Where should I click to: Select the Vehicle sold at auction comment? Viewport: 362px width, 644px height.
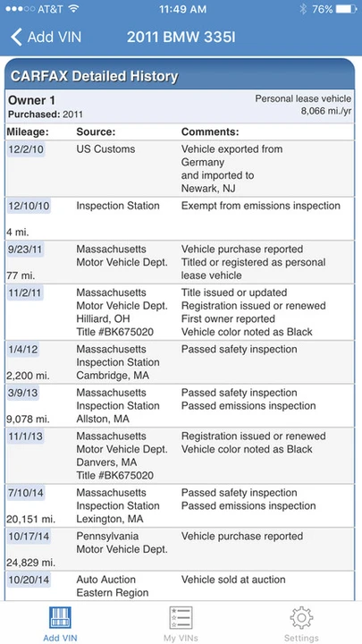[x=233, y=580]
